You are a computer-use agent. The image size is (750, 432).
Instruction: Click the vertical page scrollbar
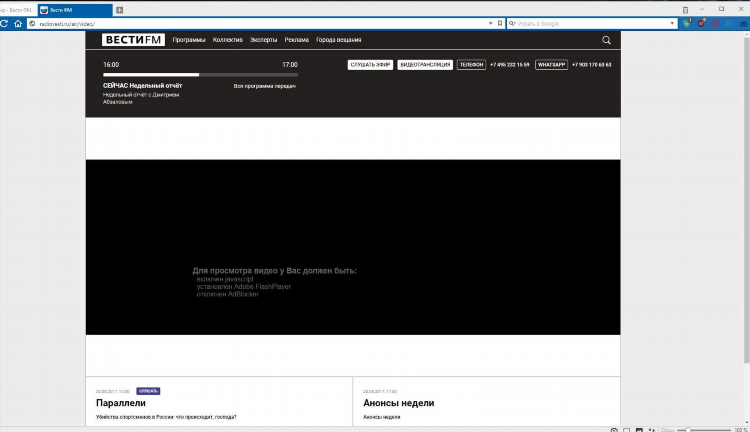[746, 199]
